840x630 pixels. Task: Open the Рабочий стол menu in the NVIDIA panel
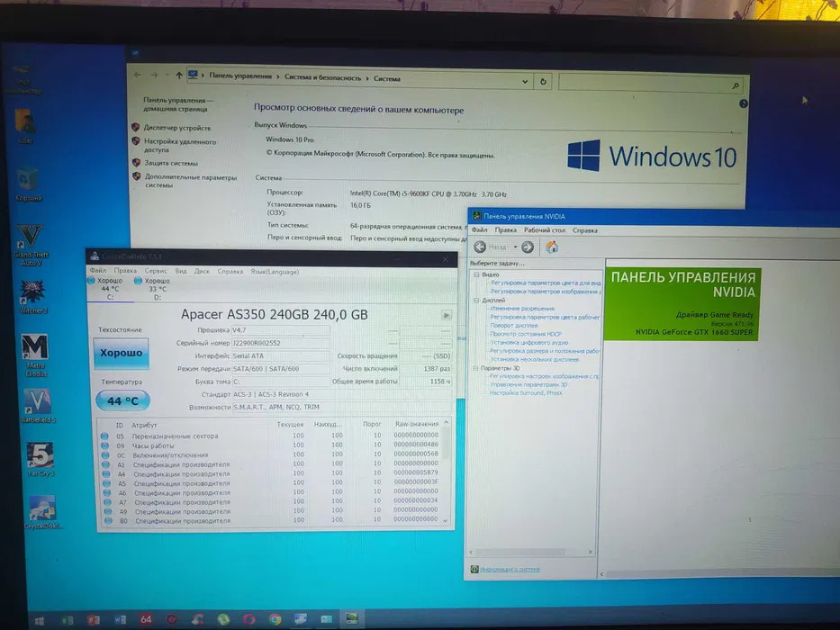(545, 230)
